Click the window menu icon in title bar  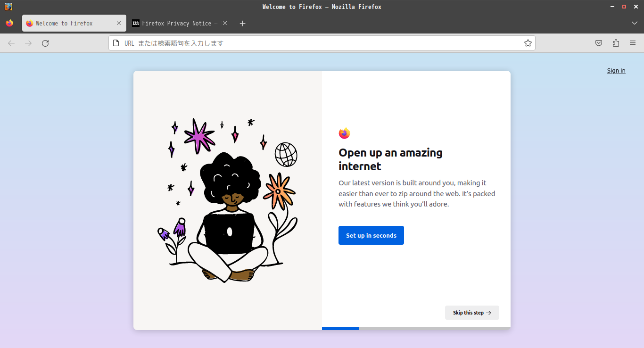coord(8,7)
